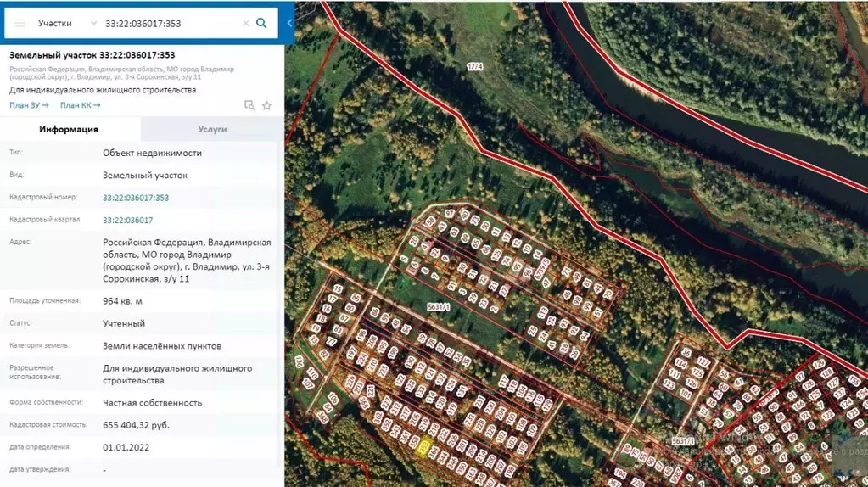
Task: Open cadastral quarter link 33:22:036017
Action: point(128,220)
